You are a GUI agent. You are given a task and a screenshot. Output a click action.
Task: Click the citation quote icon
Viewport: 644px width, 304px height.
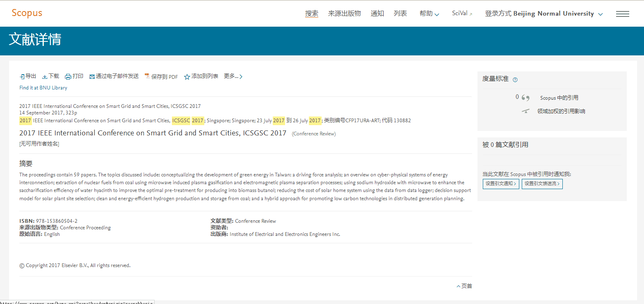[x=525, y=98]
